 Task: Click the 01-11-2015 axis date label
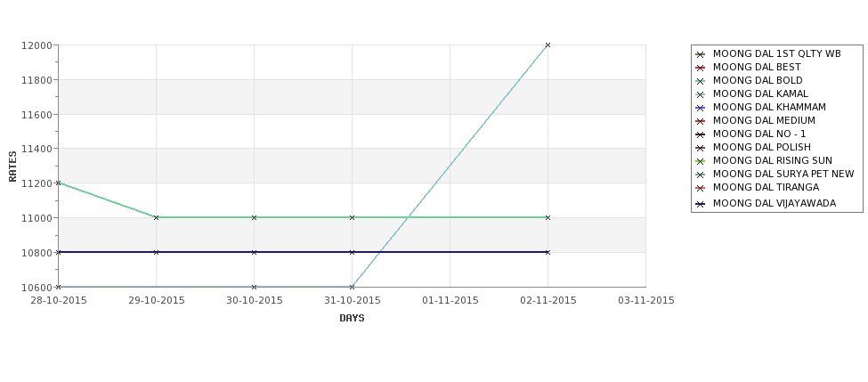[x=450, y=300]
